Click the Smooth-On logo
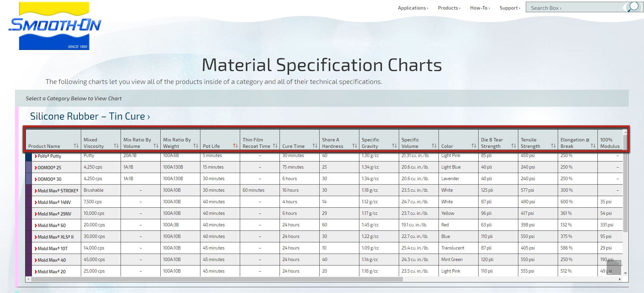This screenshot has width=644, height=293. click(54, 26)
